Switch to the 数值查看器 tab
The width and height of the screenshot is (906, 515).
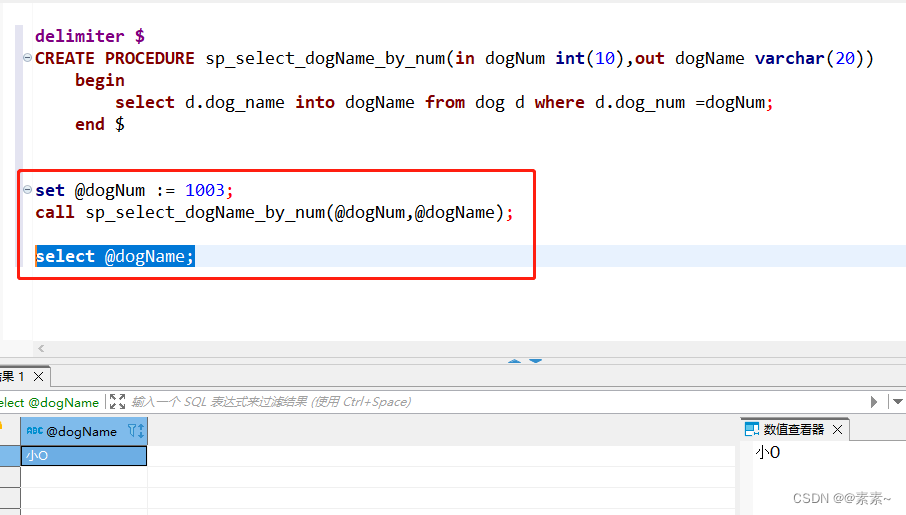[x=793, y=429]
